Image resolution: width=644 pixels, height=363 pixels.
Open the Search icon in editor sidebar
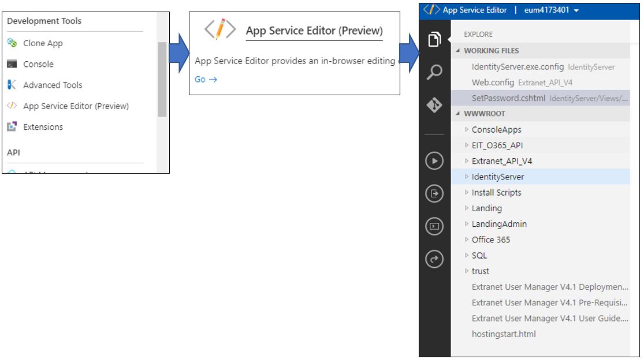[x=434, y=72]
